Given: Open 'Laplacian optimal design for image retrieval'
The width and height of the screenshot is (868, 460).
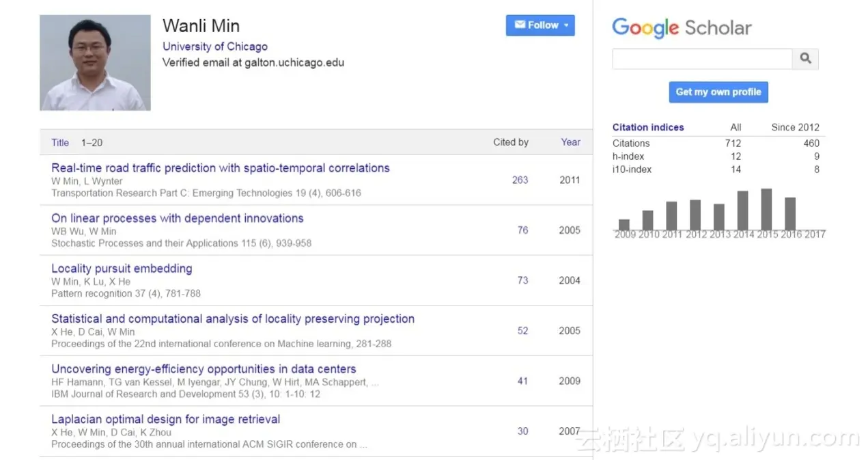Looking at the screenshot, I should [165, 419].
